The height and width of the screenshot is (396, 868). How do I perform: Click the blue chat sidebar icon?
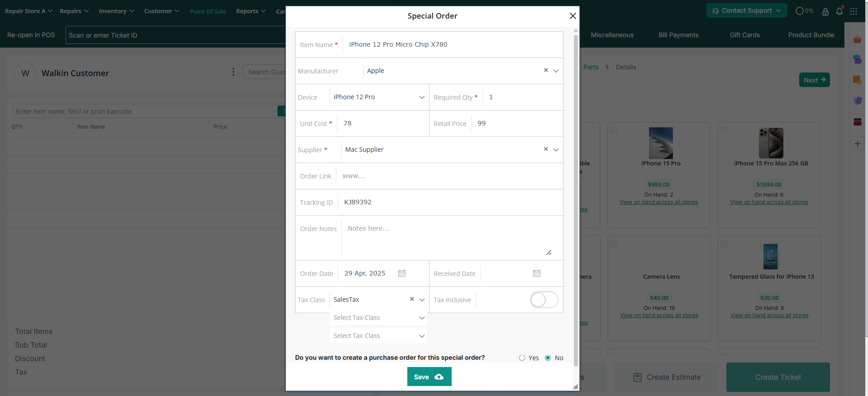(x=857, y=59)
